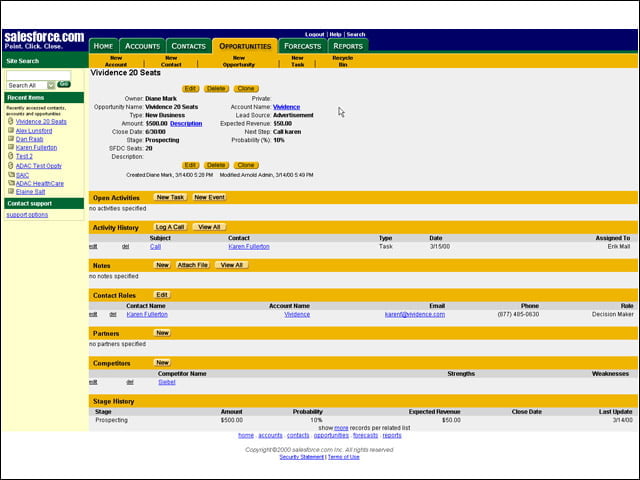640x480 pixels.
Task: Open the Recycle Bin
Action: (x=342, y=61)
